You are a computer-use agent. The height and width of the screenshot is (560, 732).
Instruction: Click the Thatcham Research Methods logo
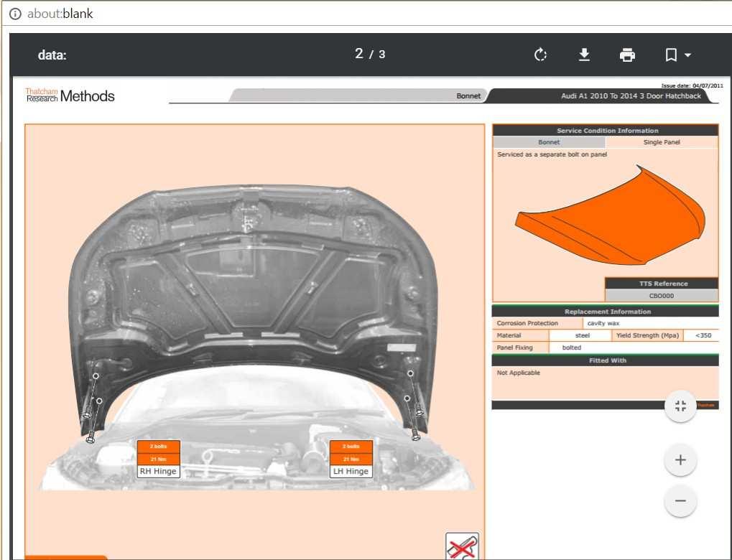(x=70, y=95)
